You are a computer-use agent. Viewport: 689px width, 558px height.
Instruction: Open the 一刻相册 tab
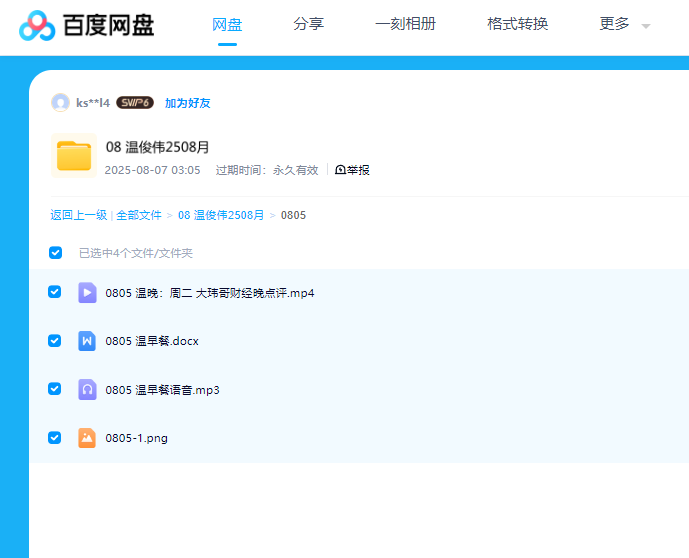(x=405, y=24)
